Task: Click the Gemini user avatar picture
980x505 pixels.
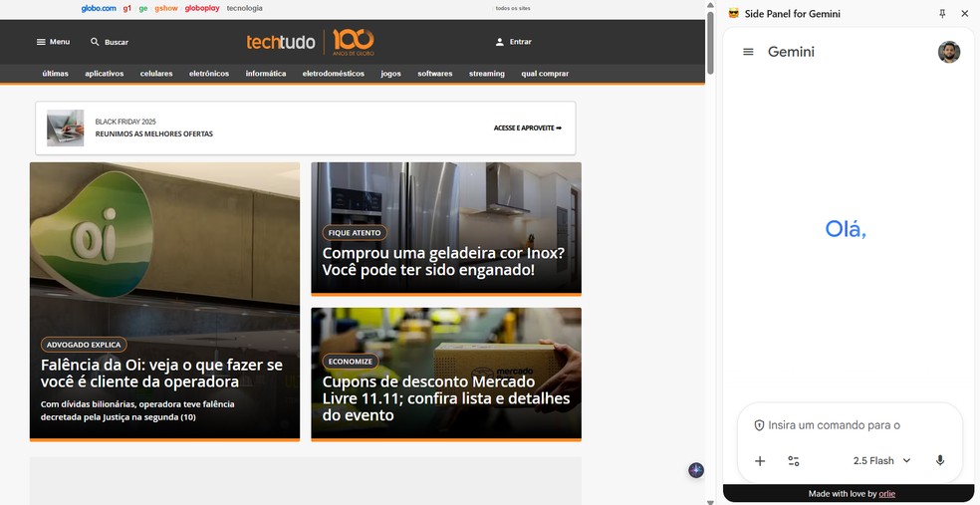Action: pos(949,52)
